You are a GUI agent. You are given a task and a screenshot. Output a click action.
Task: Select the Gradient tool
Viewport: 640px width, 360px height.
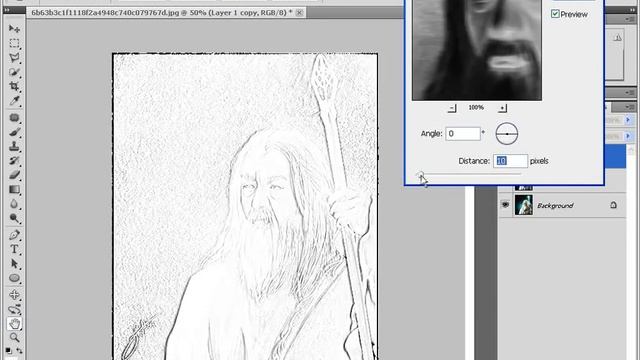click(14, 189)
